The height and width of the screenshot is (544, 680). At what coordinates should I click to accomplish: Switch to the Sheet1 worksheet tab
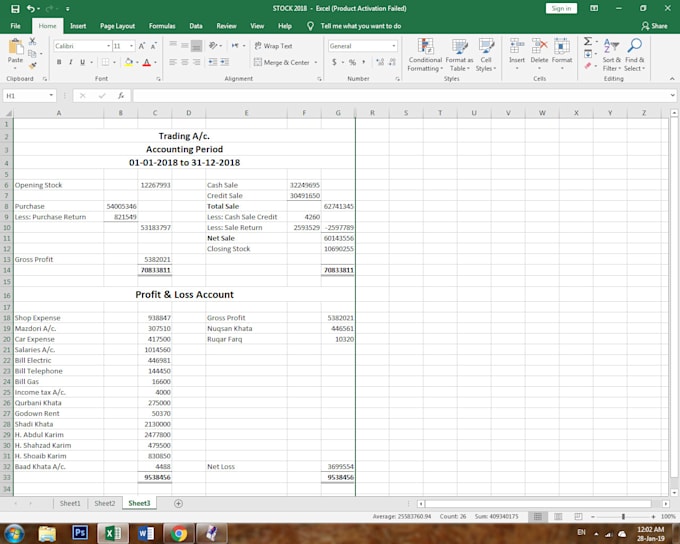pyautogui.click(x=70, y=503)
